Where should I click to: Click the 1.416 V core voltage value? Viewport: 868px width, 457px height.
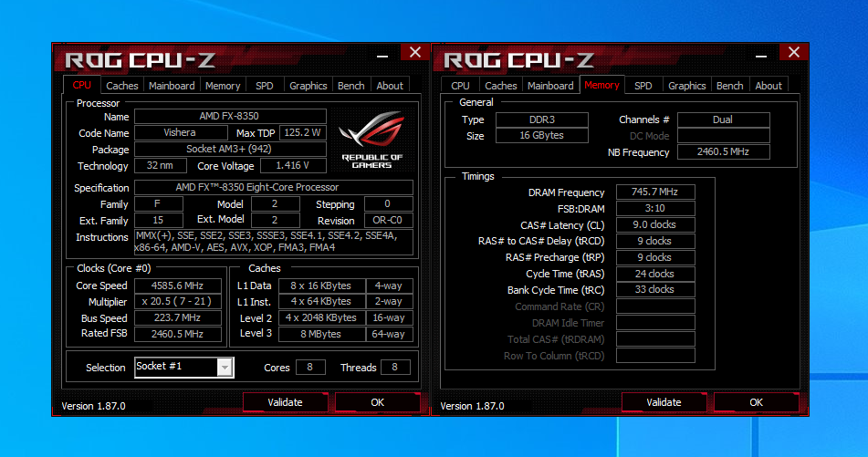[293, 165]
